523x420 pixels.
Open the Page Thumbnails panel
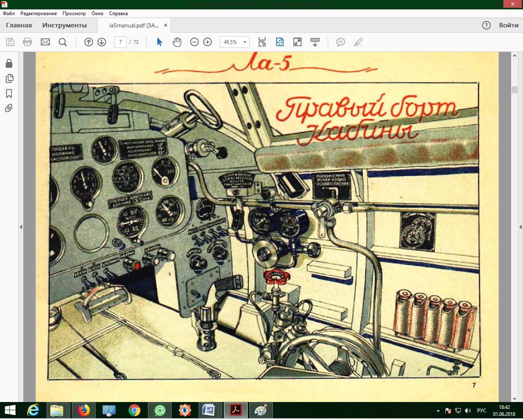9,78
